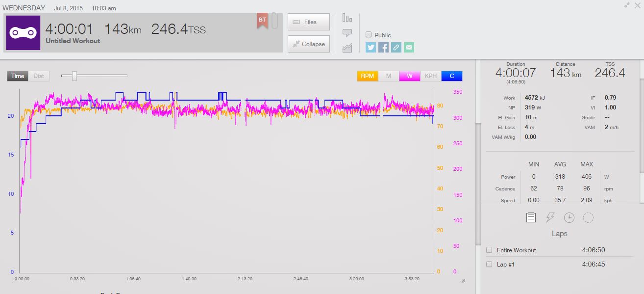Toggle the Public checkbox

click(x=369, y=35)
